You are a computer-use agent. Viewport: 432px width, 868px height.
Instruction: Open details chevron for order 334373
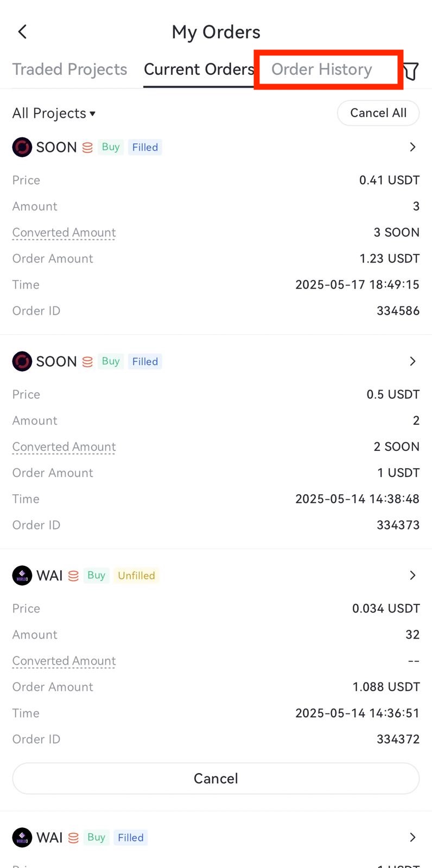tap(412, 361)
